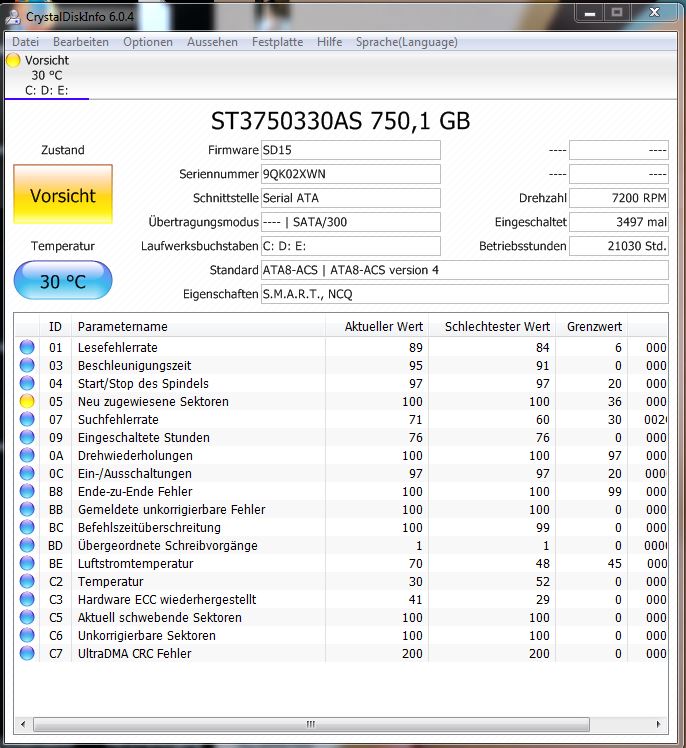
Task: Open the Bearbeiten menu
Action: 81,42
